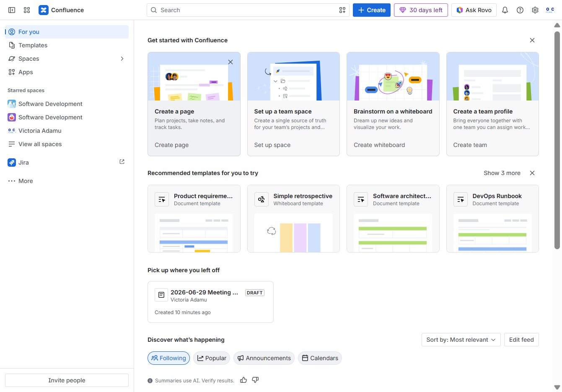Open the Sort by: Most relevant dropdown
The image size is (562, 392).
click(x=461, y=340)
